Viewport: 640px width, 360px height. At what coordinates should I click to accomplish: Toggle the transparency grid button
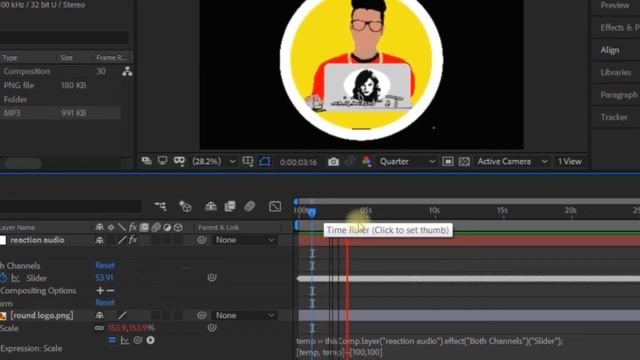tap(464, 162)
